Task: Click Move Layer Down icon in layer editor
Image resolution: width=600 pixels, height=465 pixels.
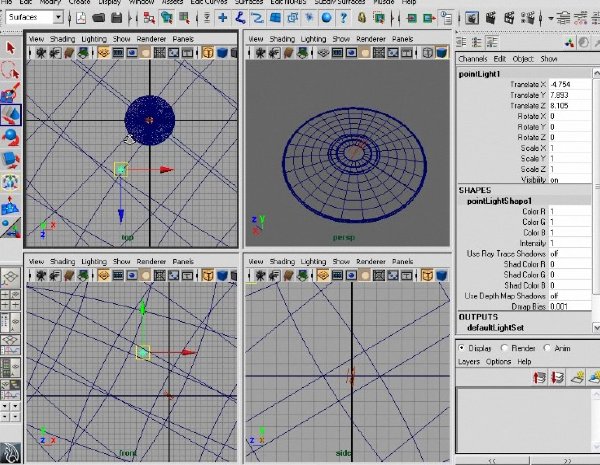Action: point(557,377)
